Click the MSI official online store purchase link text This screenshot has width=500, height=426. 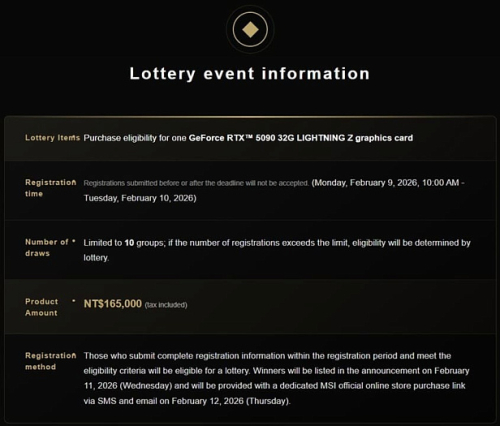(x=393, y=386)
